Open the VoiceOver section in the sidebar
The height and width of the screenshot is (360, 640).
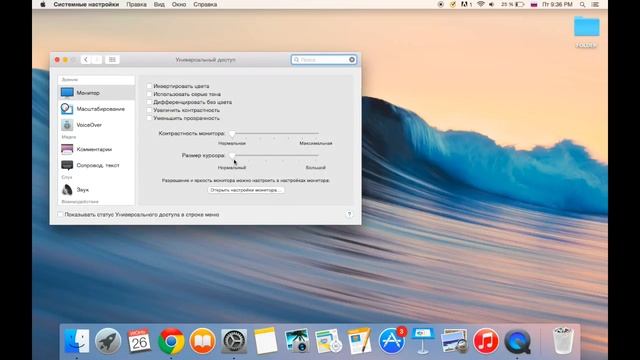click(x=96, y=125)
